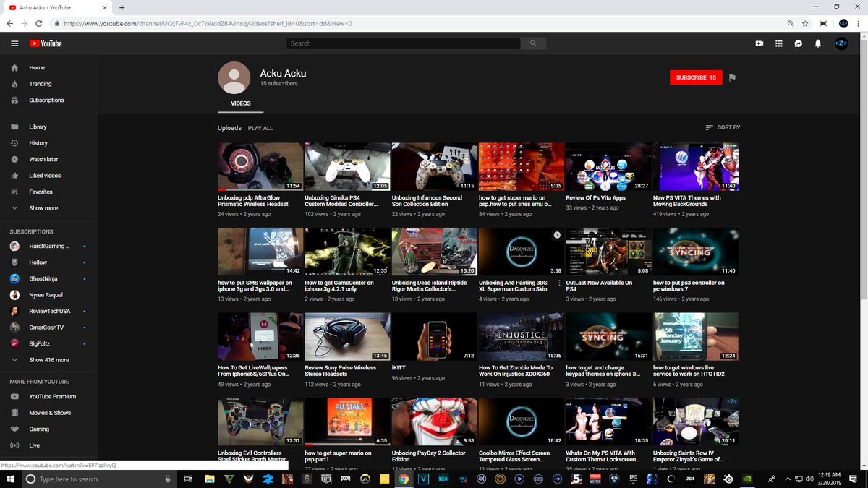
Task: Click the Acku Acku channel avatar
Action: pos(234,77)
